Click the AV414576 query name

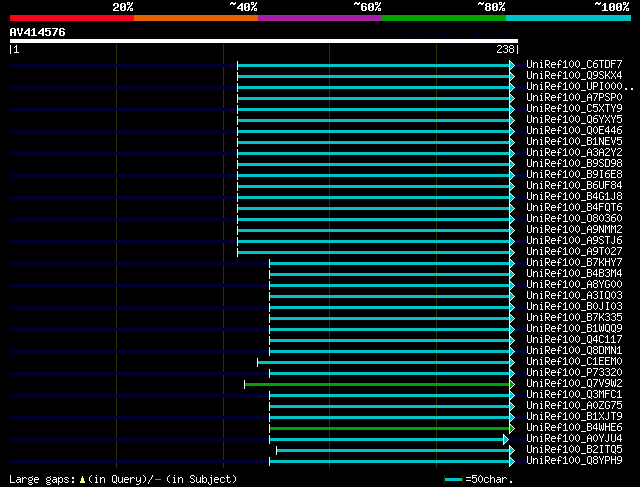(x=38, y=32)
